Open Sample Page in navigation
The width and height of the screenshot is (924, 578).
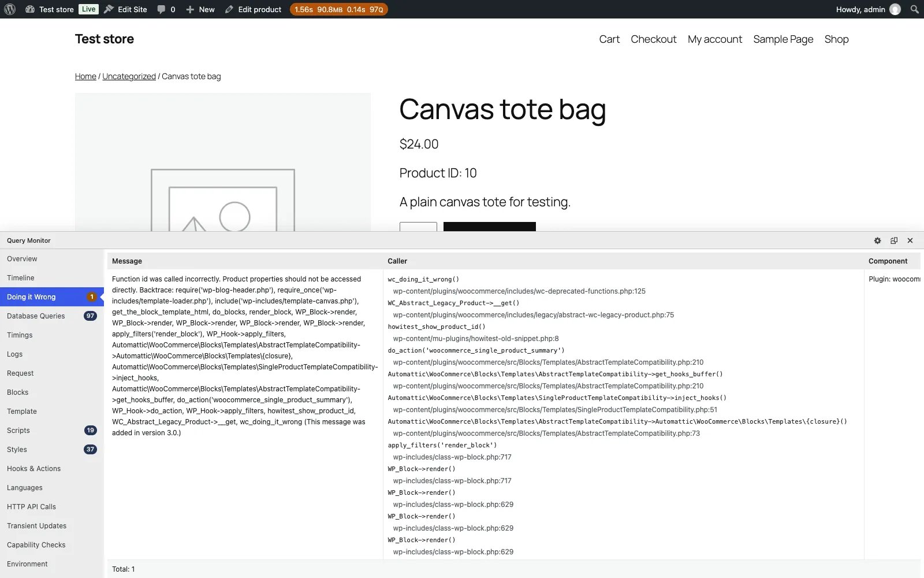pos(783,39)
